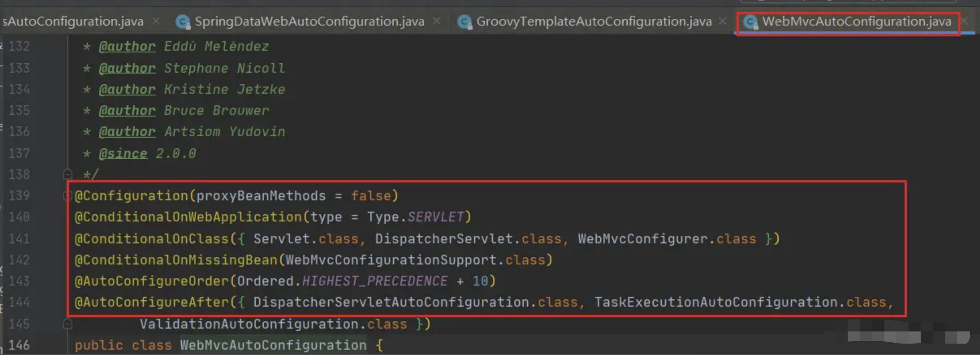This screenshot has height=355, width=980.
Task: Click line number 132 in the gutter
Action: tap(19, 46)
